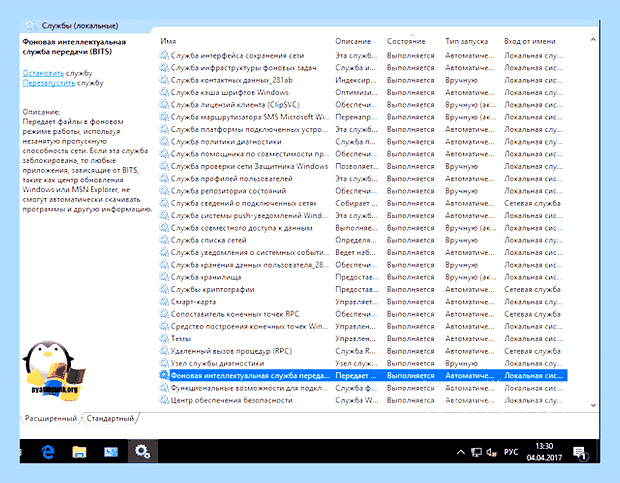
Task: Sort by the Тип запуска column header
Action: click(x=467, y=41)
